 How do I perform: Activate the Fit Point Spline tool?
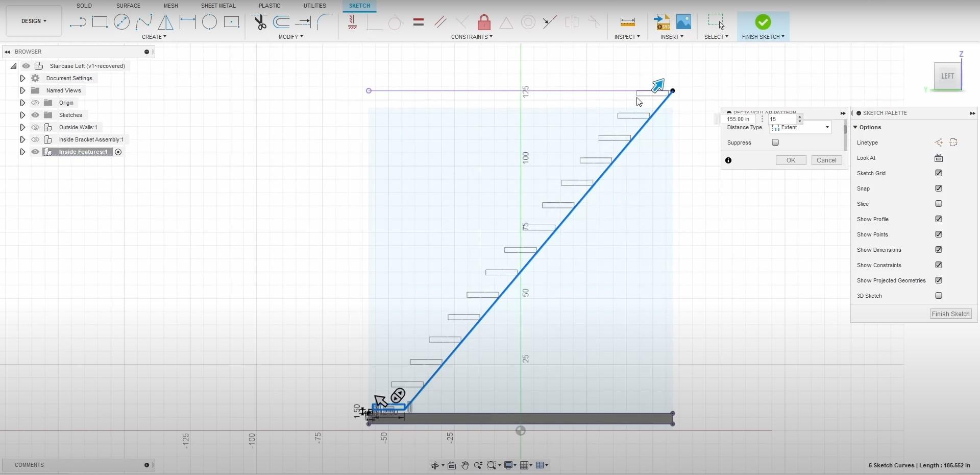144,22
